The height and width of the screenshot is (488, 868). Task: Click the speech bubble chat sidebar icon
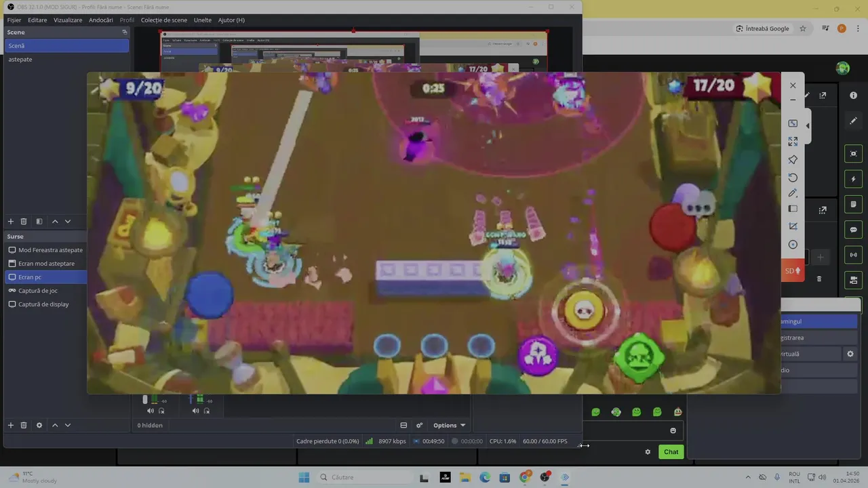(x=853, y=230)
